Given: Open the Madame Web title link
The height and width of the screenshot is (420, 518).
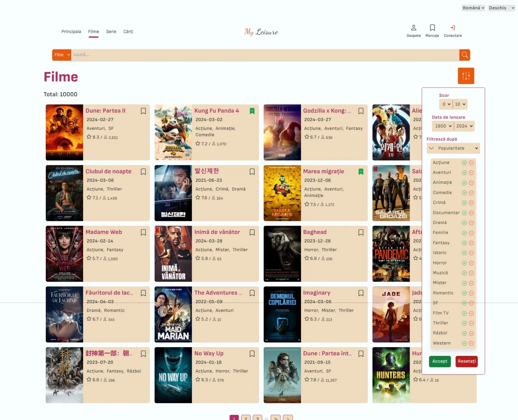Looking at the screenshot, I should click(104, 232).
